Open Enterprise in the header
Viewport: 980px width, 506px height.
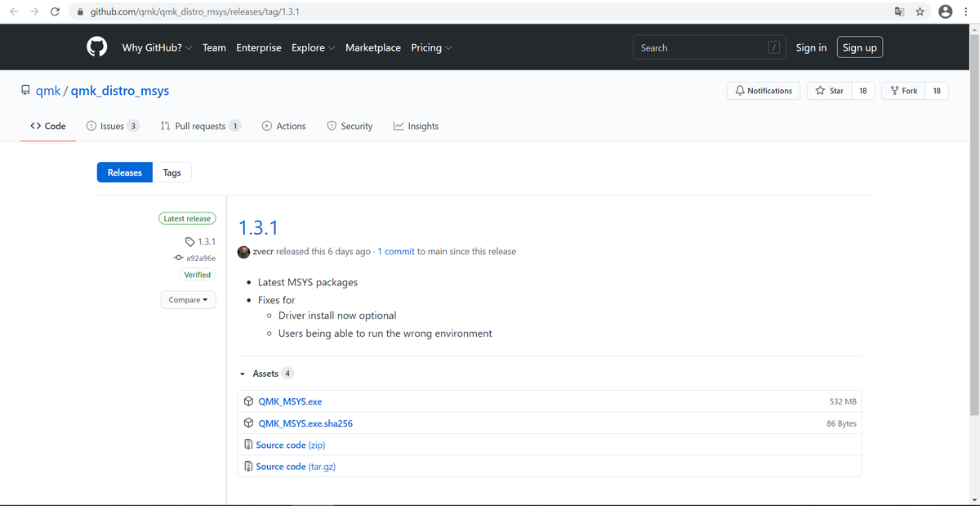259,47
